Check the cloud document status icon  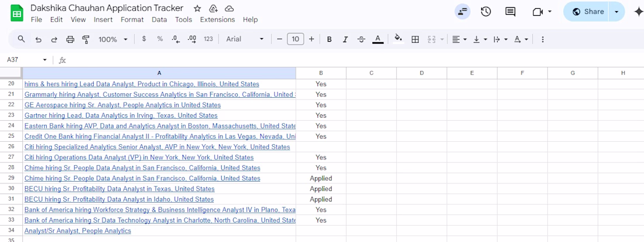point(229,9)
